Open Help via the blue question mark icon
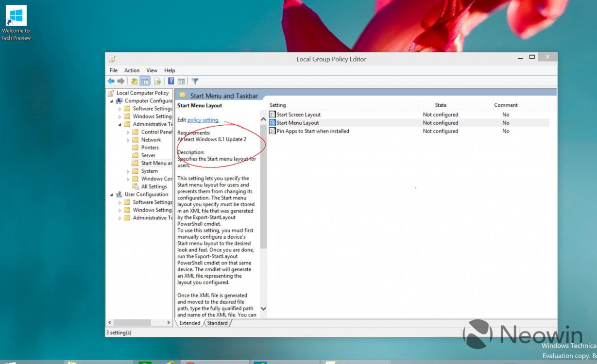This screenshot has height=364, width=597. pos(171,82)
